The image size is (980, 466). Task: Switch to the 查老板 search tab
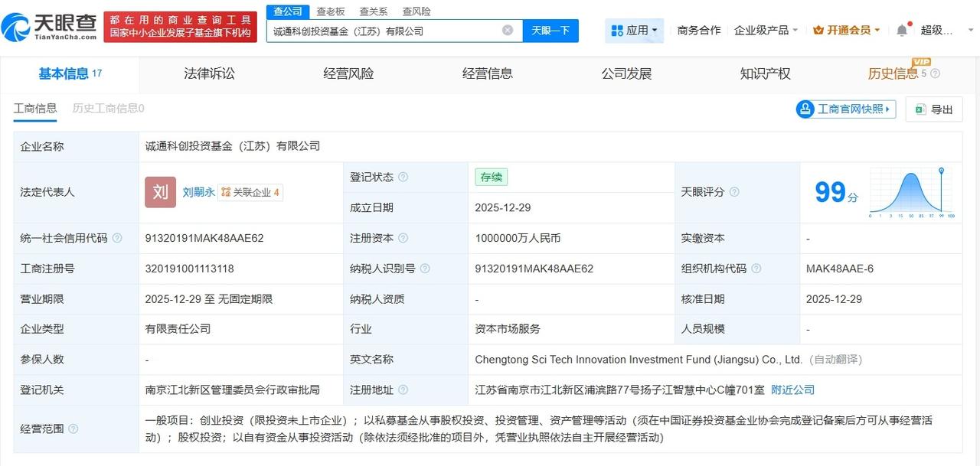[330, 11]
